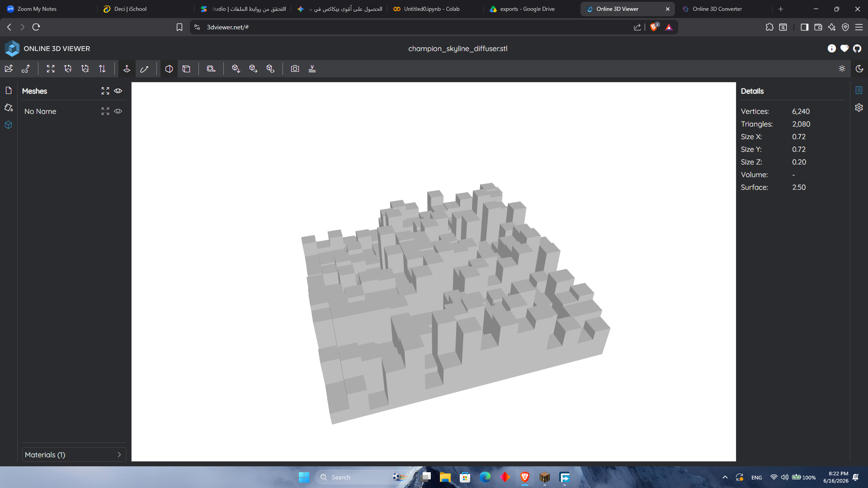This screenshot has height=488, width=868.
Task: Show materials panel in left sidebar
Action: click(9, 108)
